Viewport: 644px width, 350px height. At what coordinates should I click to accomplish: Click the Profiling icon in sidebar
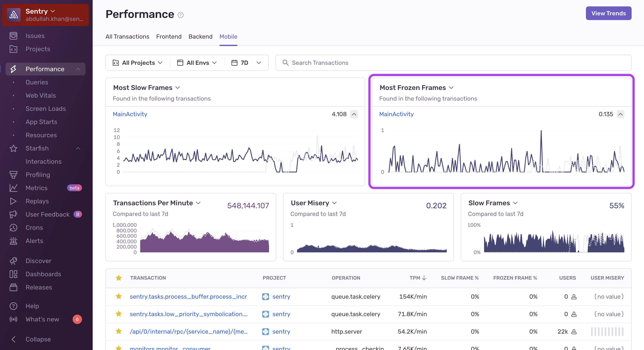pyautogui.click(x=13, y=175)
